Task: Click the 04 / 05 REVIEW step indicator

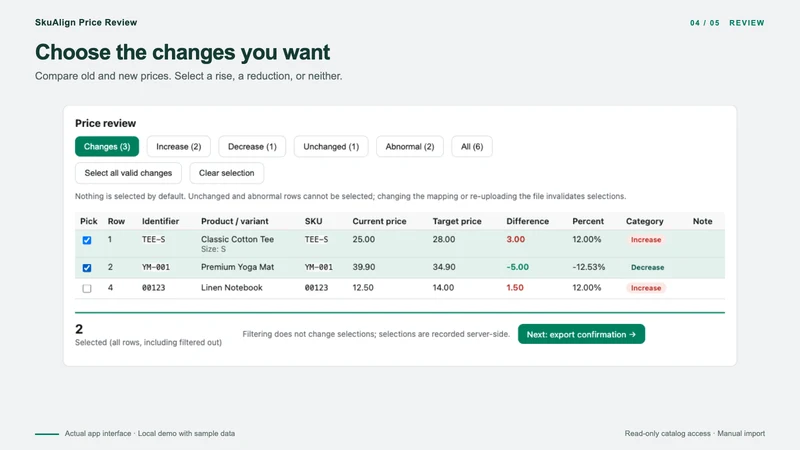Action: click(x=727, y=23)
